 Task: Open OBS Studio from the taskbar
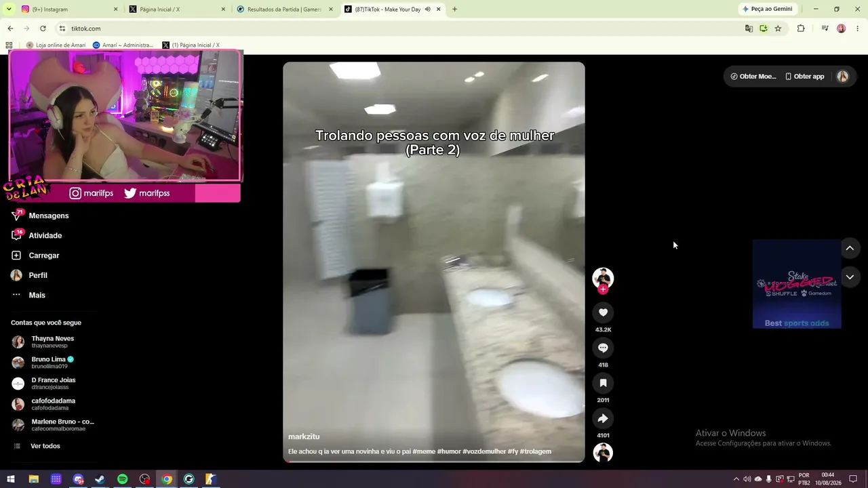point(144,479)
